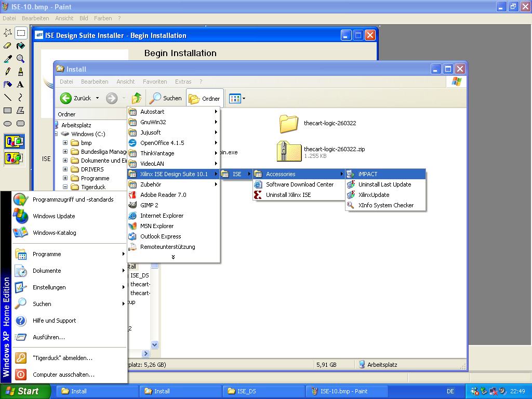Click the Windows Start button
This screenshot has width=532, height=399.
click(x=25, y=391)
